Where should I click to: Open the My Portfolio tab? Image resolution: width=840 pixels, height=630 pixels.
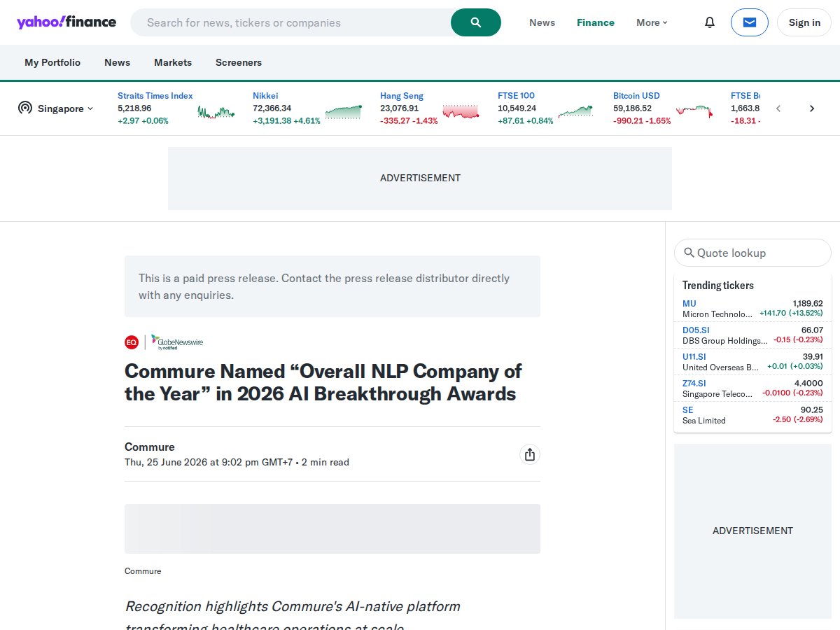click(52, 62)
